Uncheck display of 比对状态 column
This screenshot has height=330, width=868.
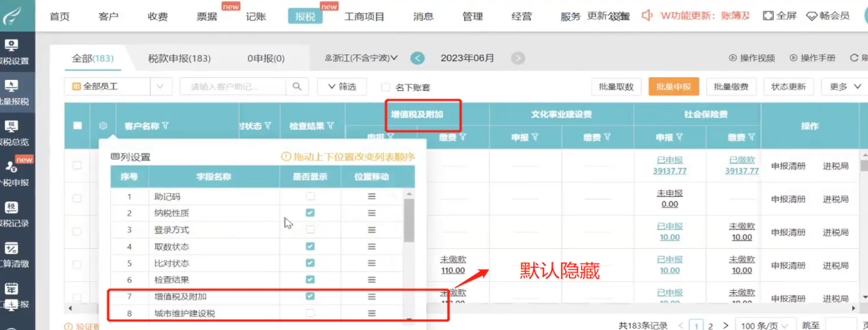310,263
